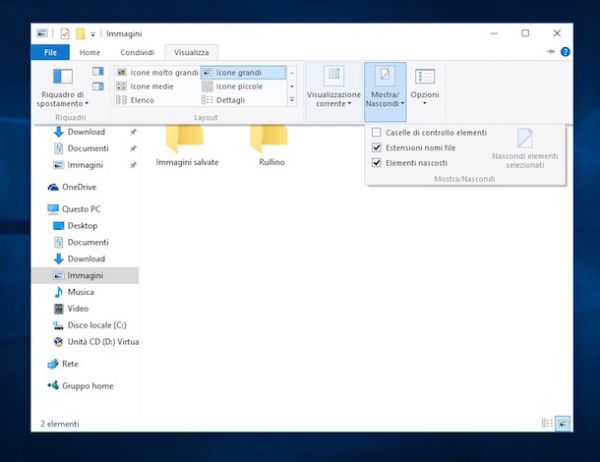
Task: Toggle the Elementi nascosti checkbox
Action: click(x=376, y=162)
